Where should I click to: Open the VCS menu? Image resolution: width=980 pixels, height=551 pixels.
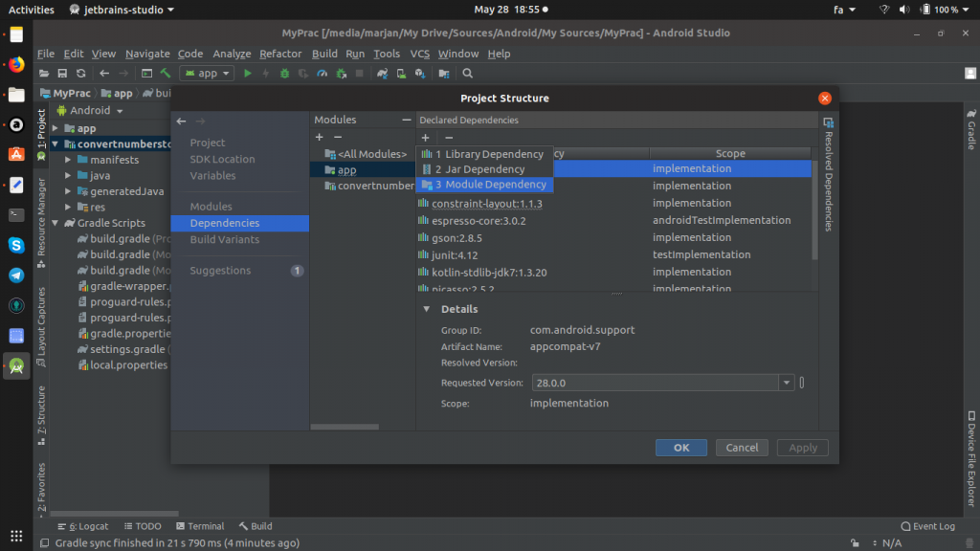[419, 54]
